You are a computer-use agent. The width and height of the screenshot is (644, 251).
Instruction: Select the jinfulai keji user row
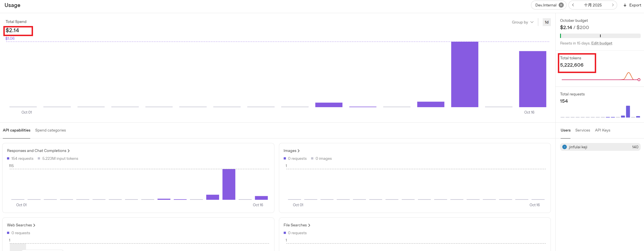pos(600,147)
